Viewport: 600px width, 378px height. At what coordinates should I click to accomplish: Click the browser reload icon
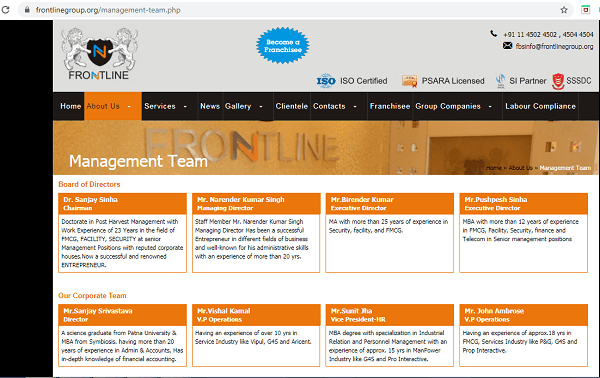tap(5, 10)
